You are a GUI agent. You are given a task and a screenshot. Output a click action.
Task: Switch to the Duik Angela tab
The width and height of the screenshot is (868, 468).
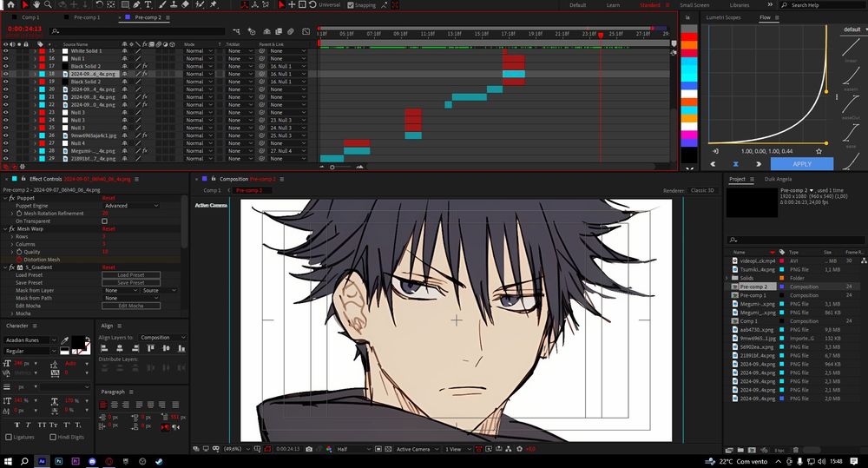778,179
